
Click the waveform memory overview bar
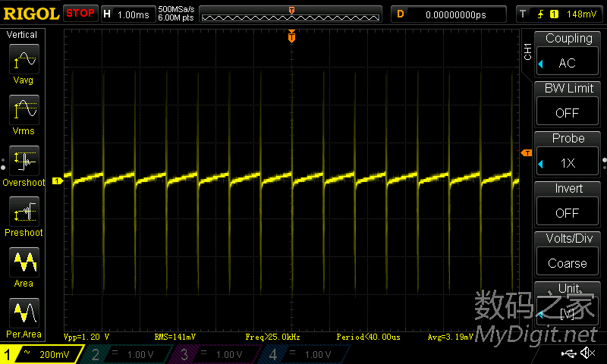click(x=291, y=14)
